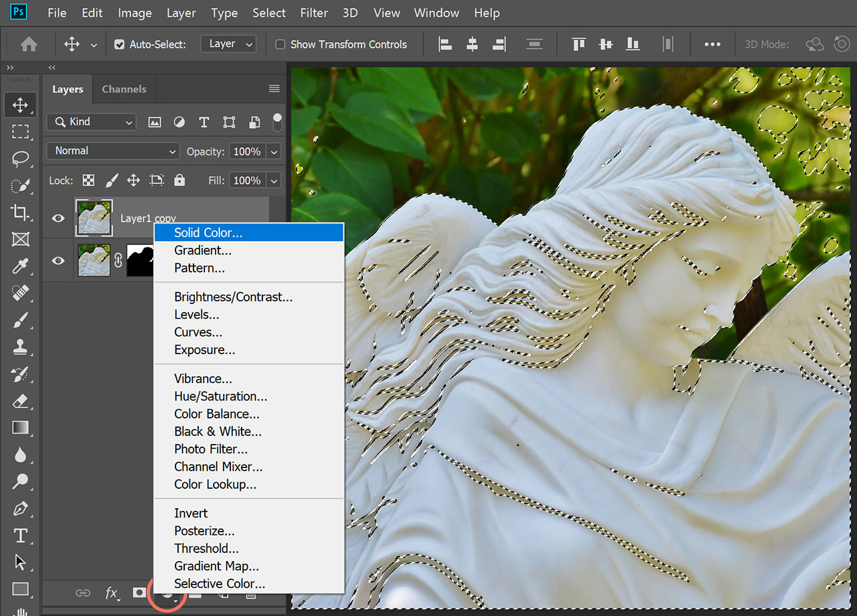Select the Move tool in the toolbar
This screenshot has width=857, height=616.
tap(20, 104)
